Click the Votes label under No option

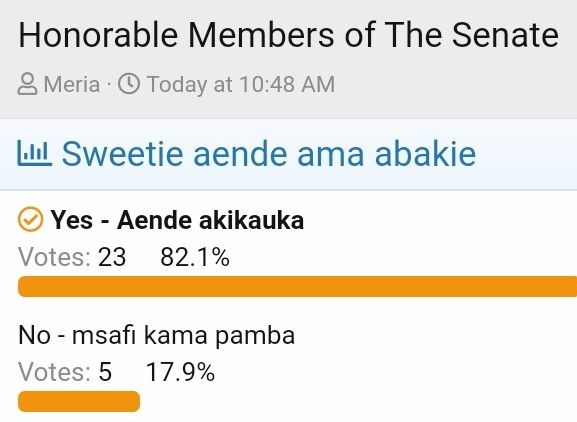[54, 372]
